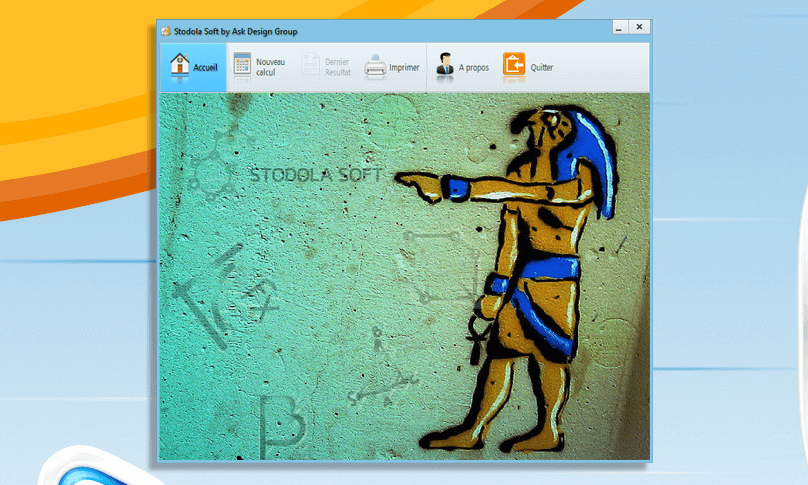Select the Accueil label in toolbar
Viewport: 808px width, 485px height.
(205, 68)
